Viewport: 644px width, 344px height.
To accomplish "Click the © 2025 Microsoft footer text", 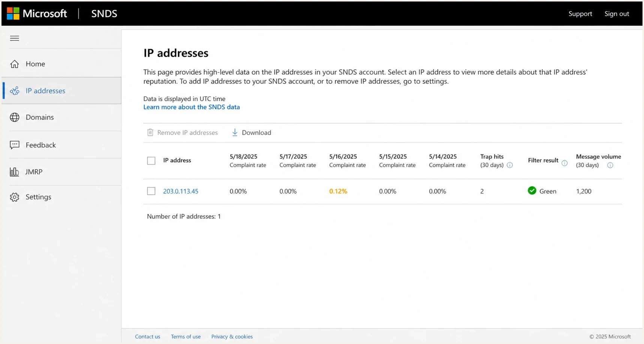I will pos(610,336).
